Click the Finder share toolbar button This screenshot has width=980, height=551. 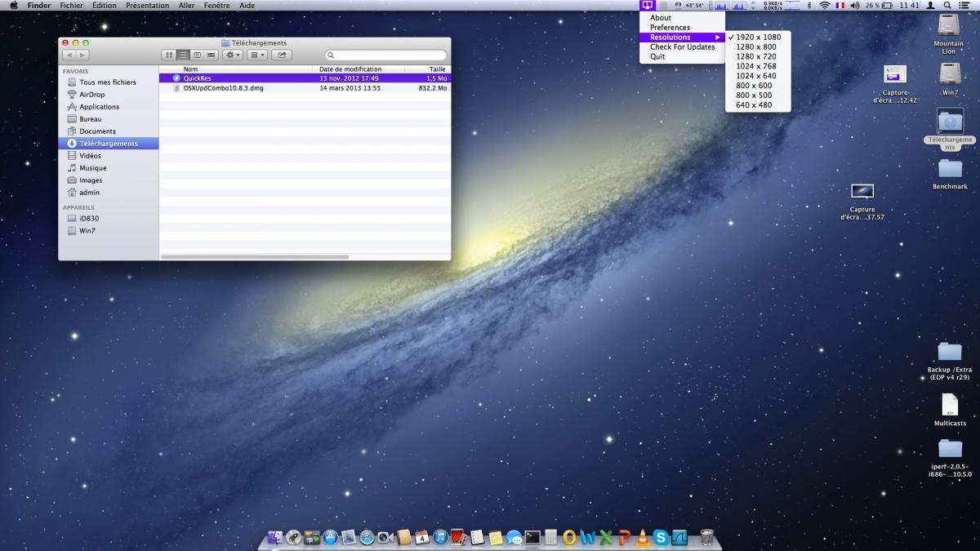pos(281,55)
